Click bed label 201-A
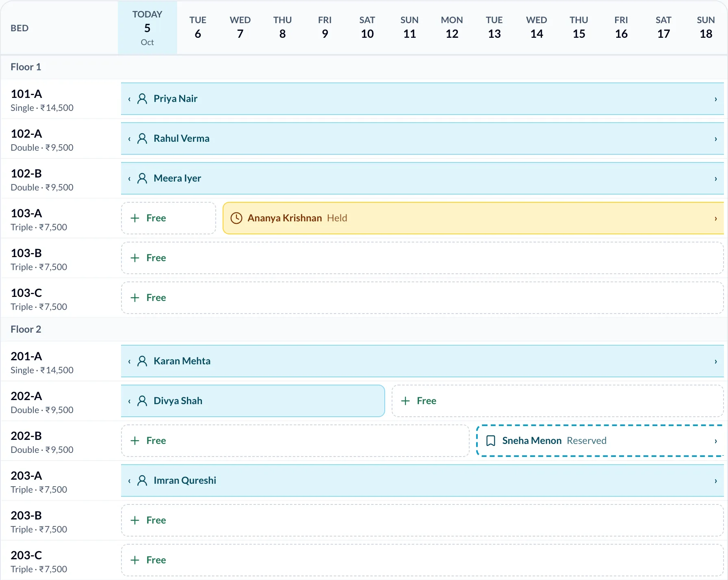728x580 pixels. (26, 356)
